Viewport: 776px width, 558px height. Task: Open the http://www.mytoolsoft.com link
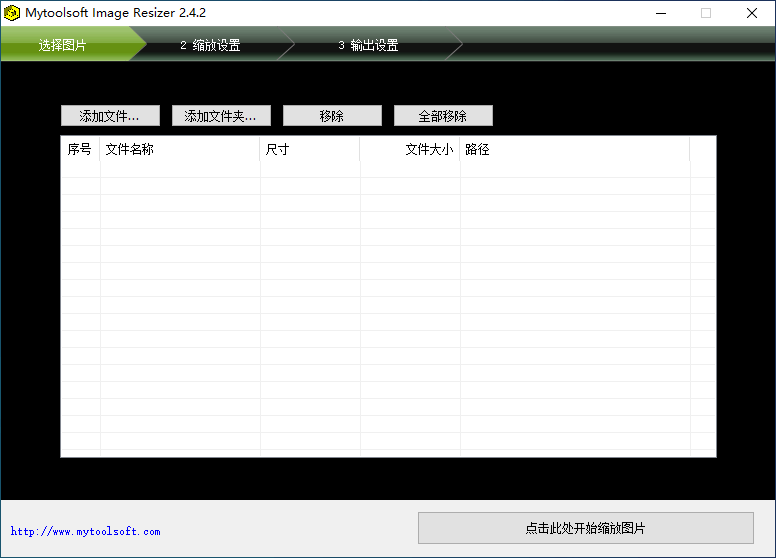85,532
